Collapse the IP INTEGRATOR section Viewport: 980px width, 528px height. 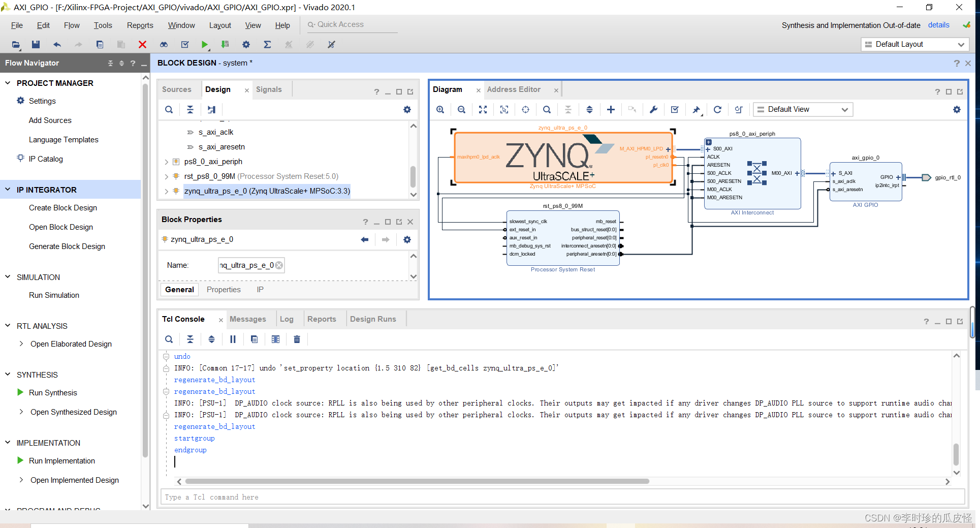pyautogui.click(x=8, y=190)
